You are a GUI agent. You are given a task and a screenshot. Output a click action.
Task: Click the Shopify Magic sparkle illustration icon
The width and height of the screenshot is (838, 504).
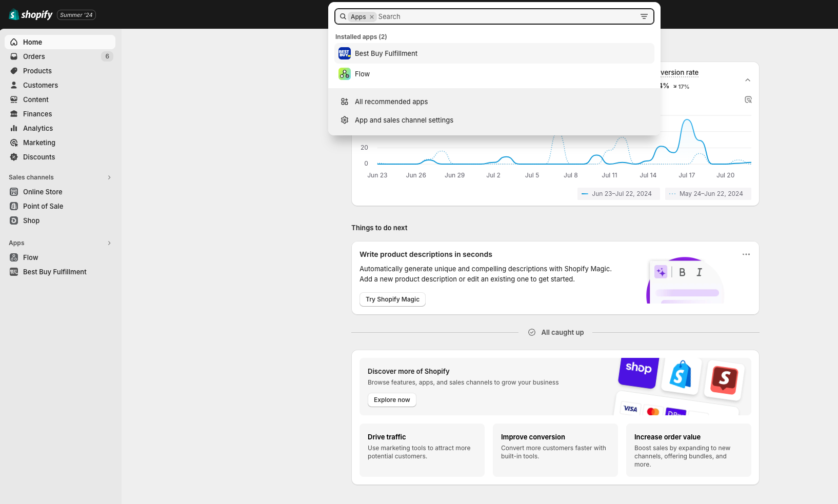click(x=661, y=272)
